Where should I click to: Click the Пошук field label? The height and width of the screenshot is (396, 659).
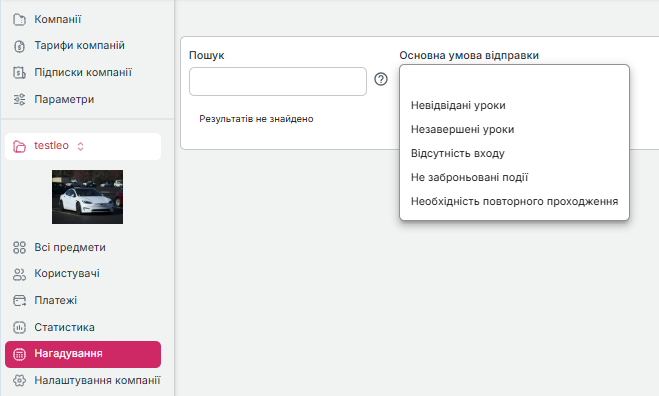click(207, 55)
